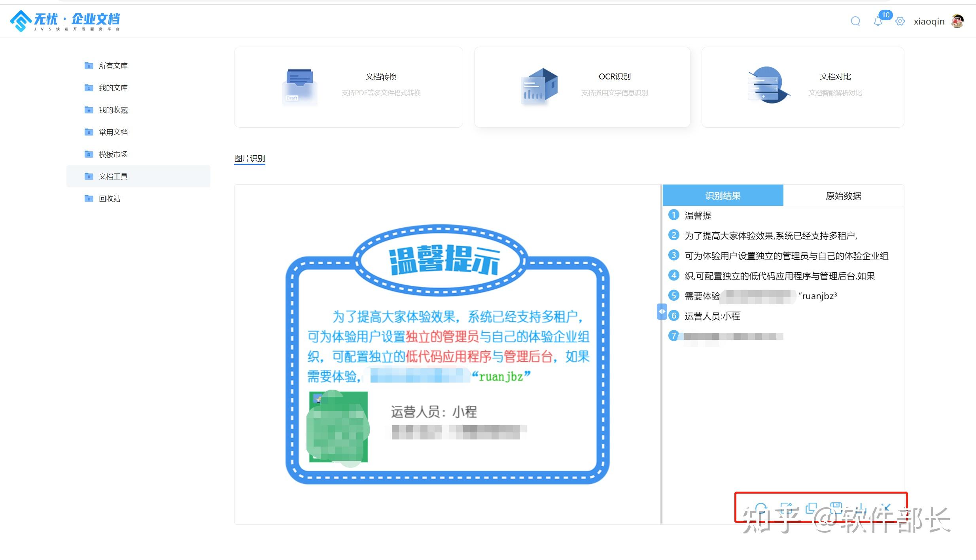Viewport: 976px width, 560px height.
Task: Click the save result icon
Action: point(836,508)
